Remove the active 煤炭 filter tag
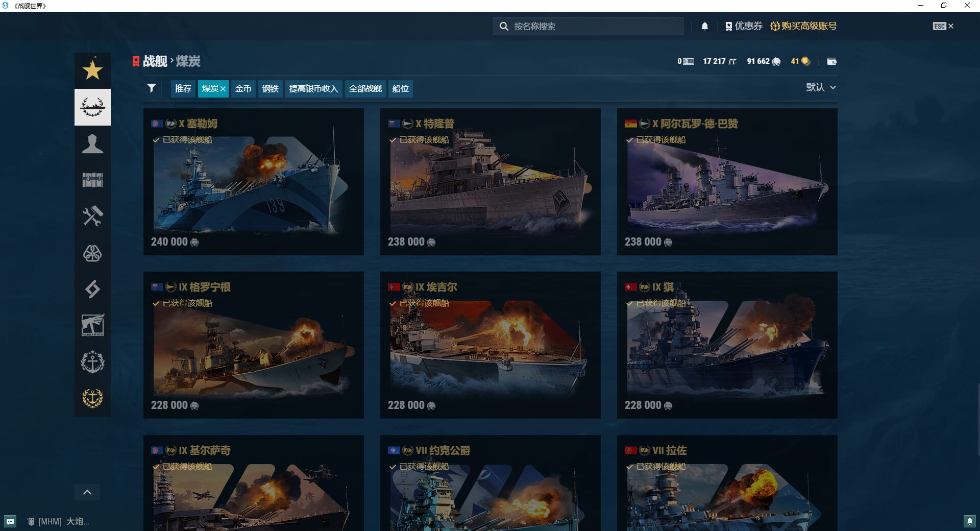Screen dimensions: 980x531 pyautogui.click(x=223, y=89)
